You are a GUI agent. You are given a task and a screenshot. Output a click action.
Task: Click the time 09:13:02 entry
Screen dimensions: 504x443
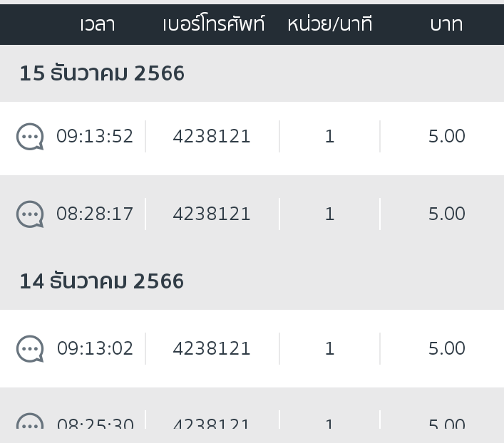(95, 348)
